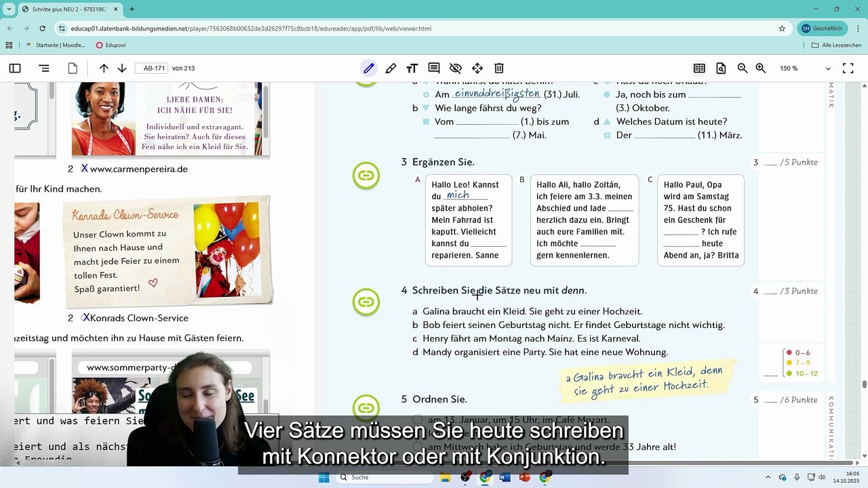This screenshot has height=488, width=868.
Task: Zoom in with the plus magnifier
Action: [x=761, y=68]
